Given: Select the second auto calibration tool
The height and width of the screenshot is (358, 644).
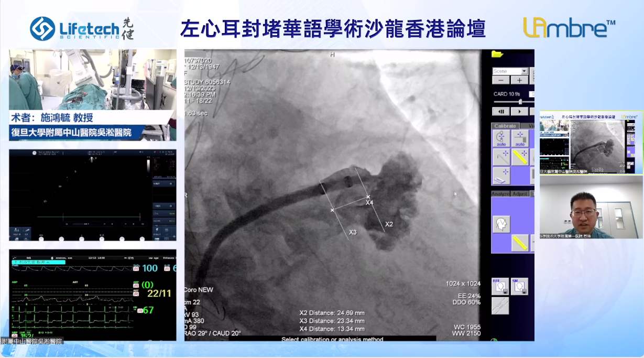Looking at the screenshot, I should tap(520, 138).
